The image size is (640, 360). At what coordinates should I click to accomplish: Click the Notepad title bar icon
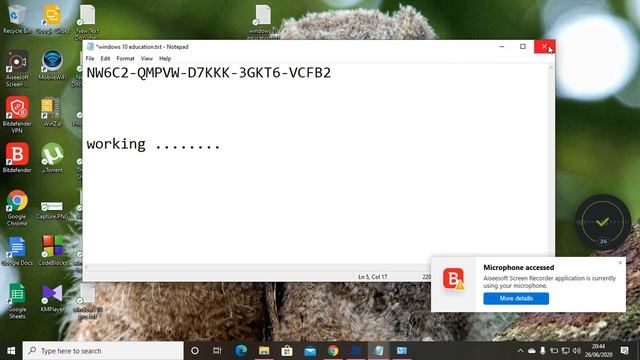point(90,47)
